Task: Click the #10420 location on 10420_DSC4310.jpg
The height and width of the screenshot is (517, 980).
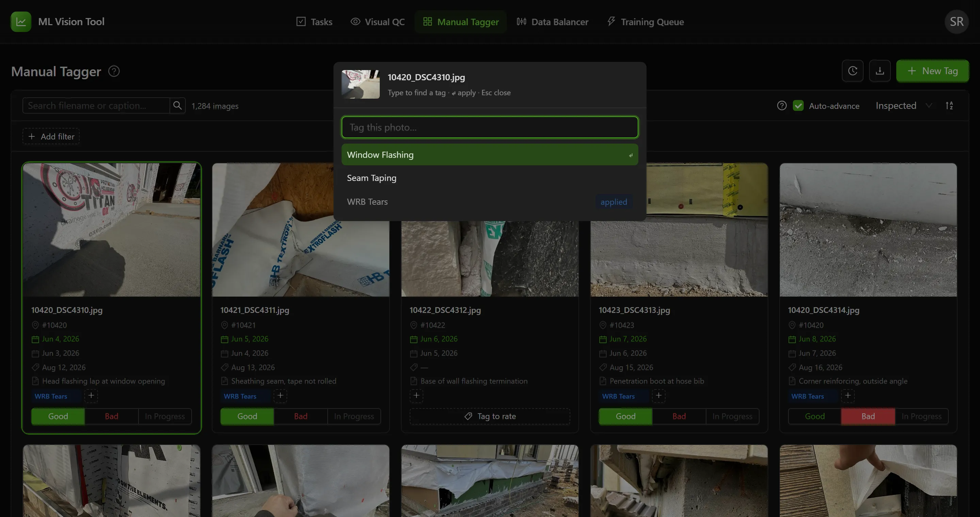Action: [49, 325]
